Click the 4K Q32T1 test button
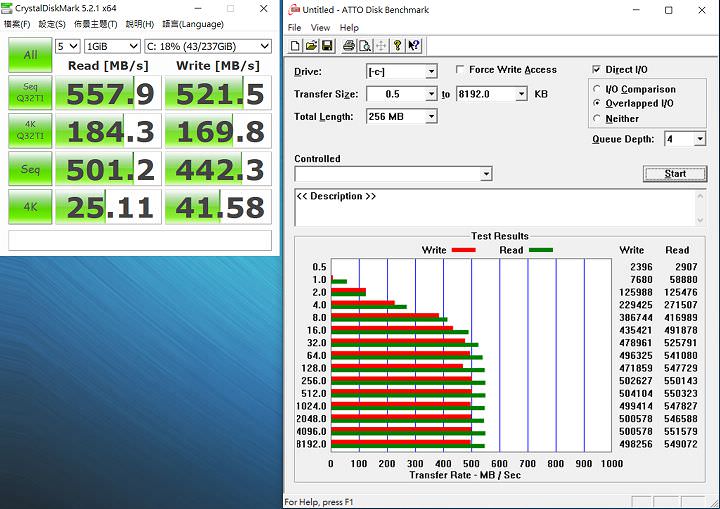 pyautogui.click(x=30, y=130)
